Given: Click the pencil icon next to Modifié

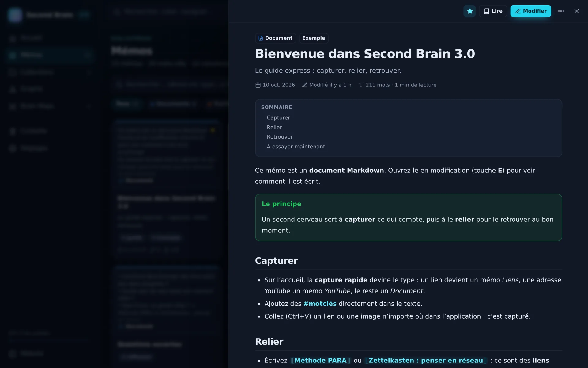Looking at the screenshot, I should (x=304, y=85).
